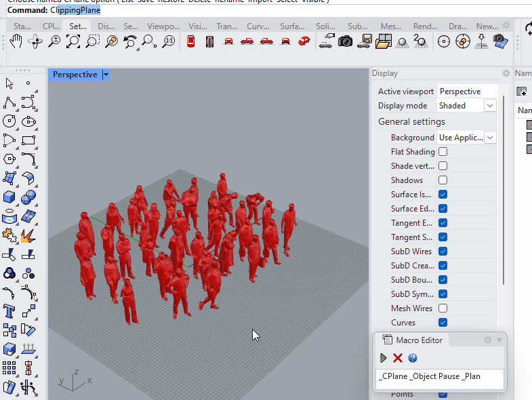Open the Display toolbar tab
This screenshot has height=400, width=532.
tap(106, 26)
